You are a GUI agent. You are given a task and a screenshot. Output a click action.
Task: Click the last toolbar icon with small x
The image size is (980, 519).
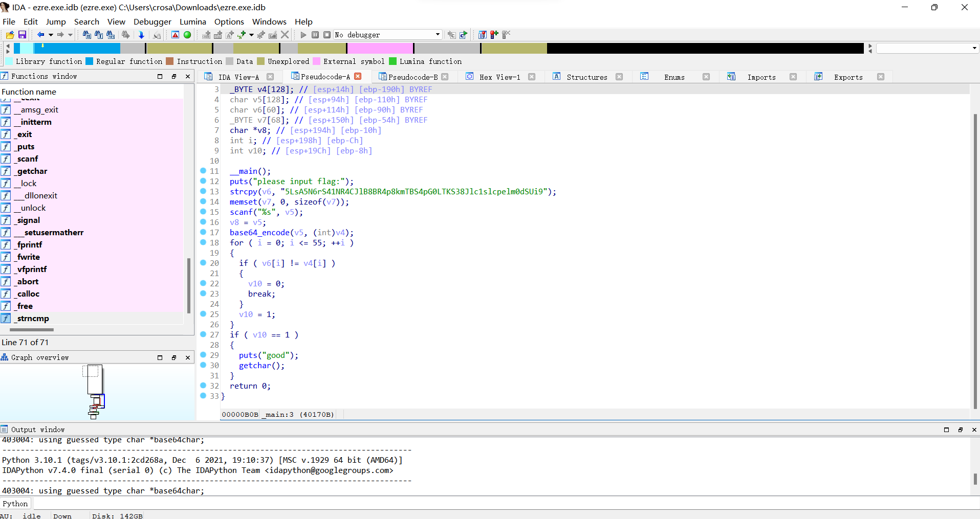click(x=506, y=35)
